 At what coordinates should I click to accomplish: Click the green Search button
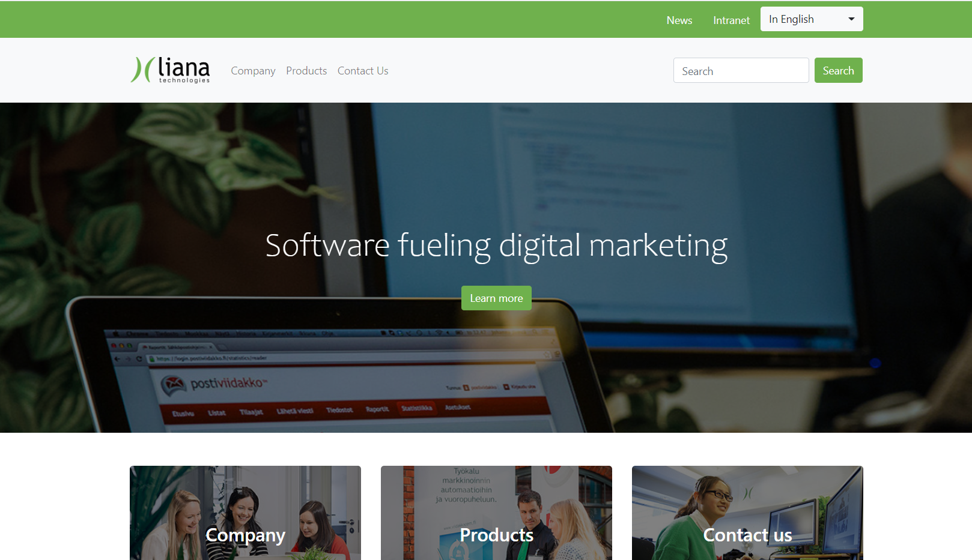pyautogui.click(x=838, y=70)
